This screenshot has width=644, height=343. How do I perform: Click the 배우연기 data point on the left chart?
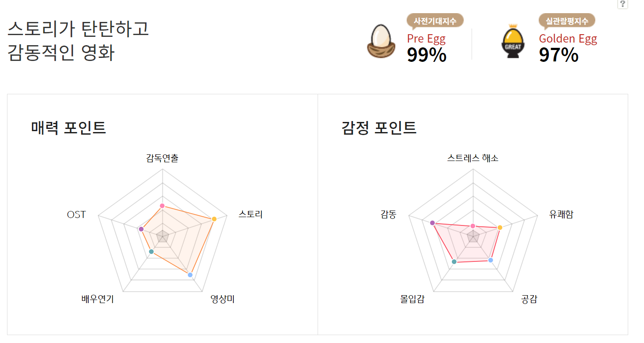tap(150, 252)
